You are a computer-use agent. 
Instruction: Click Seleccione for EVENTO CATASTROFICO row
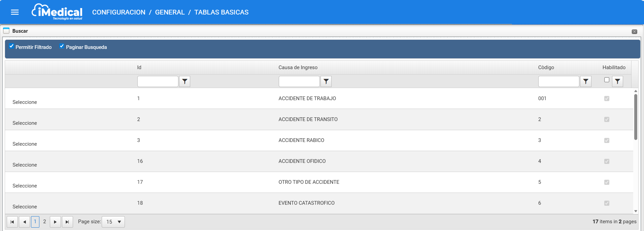[x=25, y=207]
